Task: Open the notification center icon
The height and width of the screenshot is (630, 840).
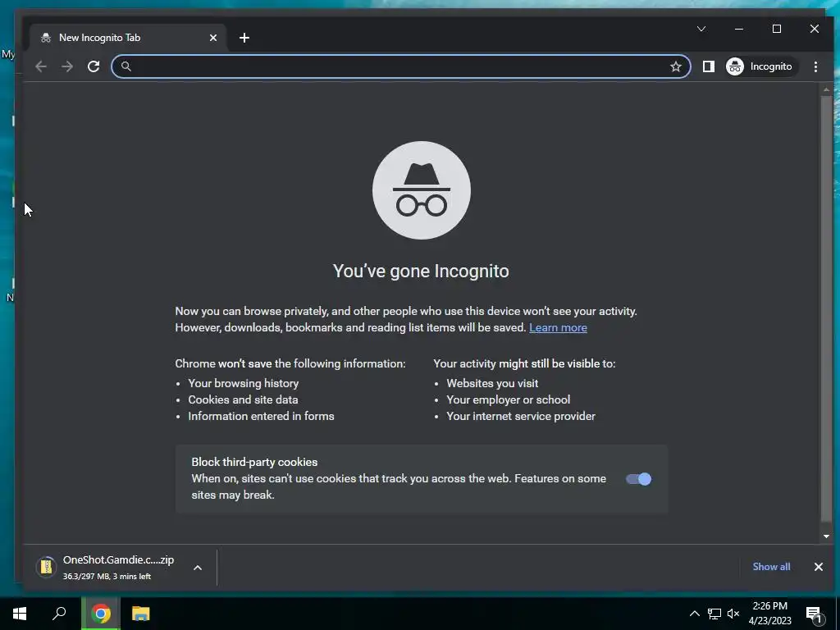Action: tap(813, 614)
